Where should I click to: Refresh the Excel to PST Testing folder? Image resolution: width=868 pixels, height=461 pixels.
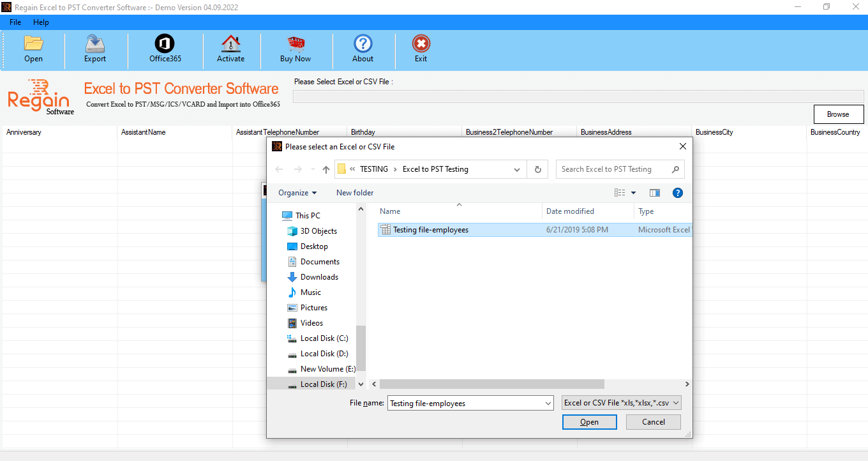click(x=537, y=169)
